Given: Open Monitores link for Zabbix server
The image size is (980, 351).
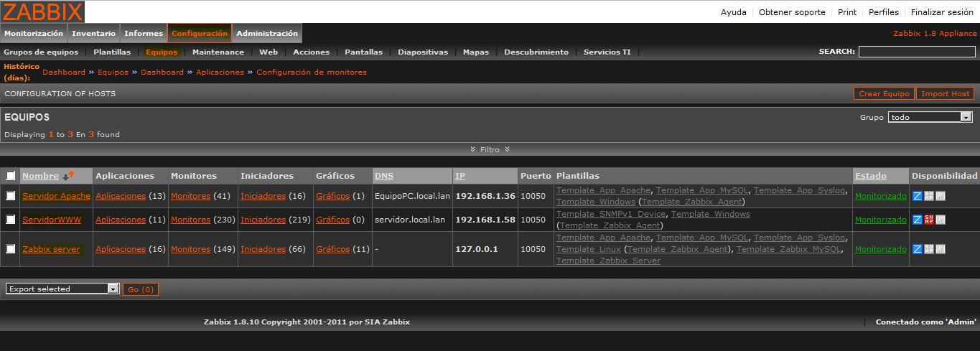Looking at the screenshot, I should pyautogui.click(x=190, y=249).
